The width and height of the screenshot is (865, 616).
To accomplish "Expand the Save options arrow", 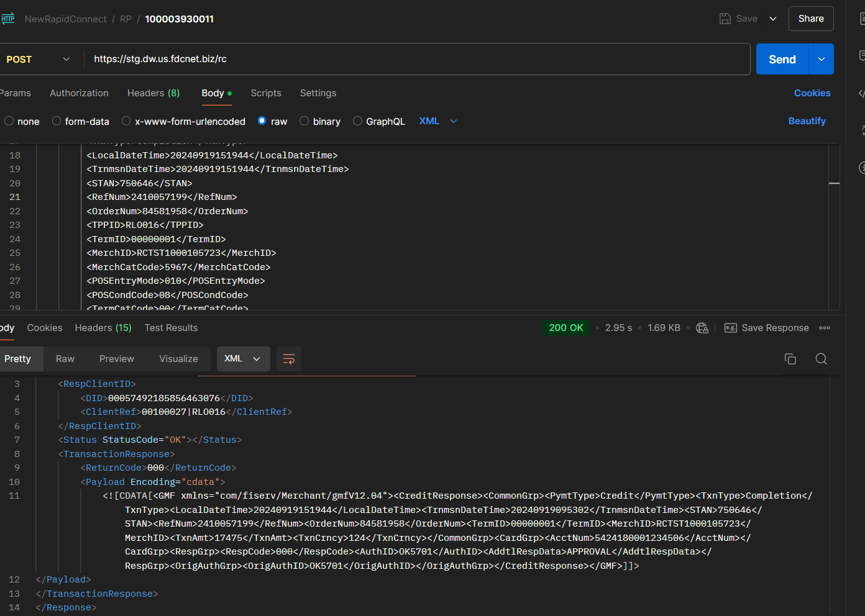I will [x=773, y=19].
